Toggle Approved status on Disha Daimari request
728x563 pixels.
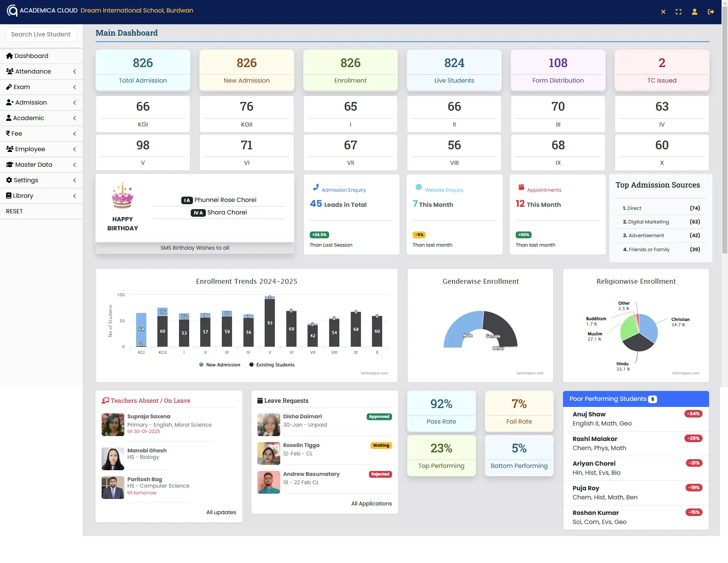click(378, 416)
